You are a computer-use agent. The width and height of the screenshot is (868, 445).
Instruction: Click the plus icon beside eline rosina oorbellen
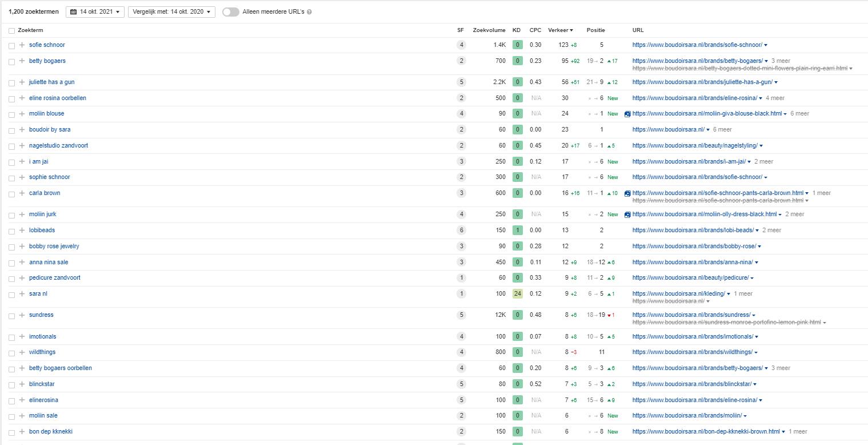pyautogui.click(x=22, y=98)
